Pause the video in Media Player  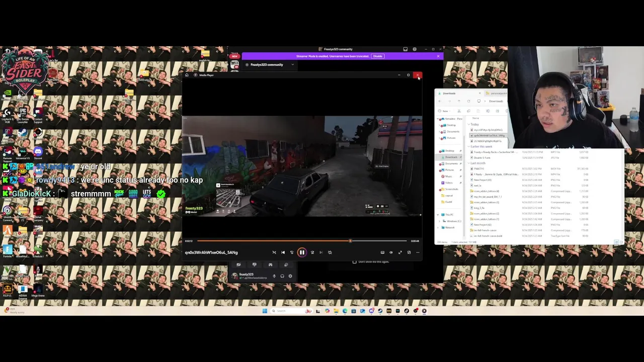302,252
